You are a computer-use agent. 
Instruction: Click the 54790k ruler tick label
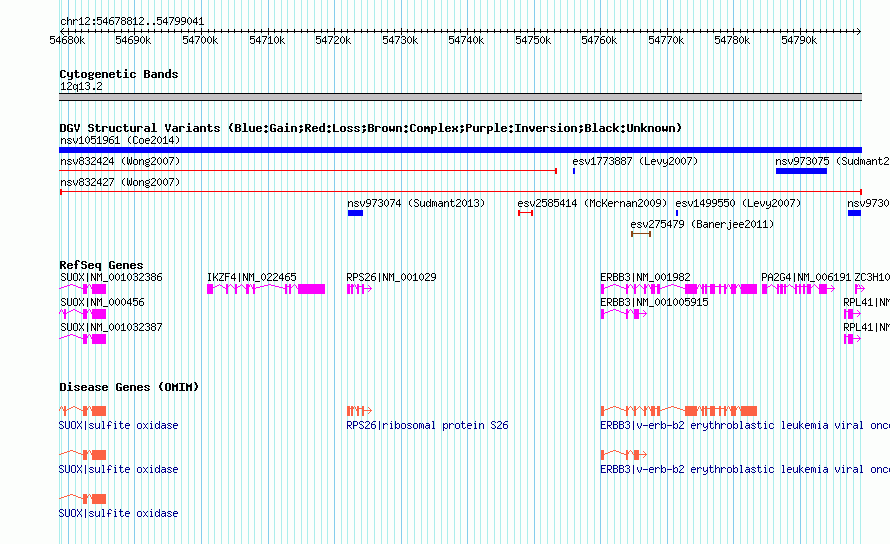799,40
